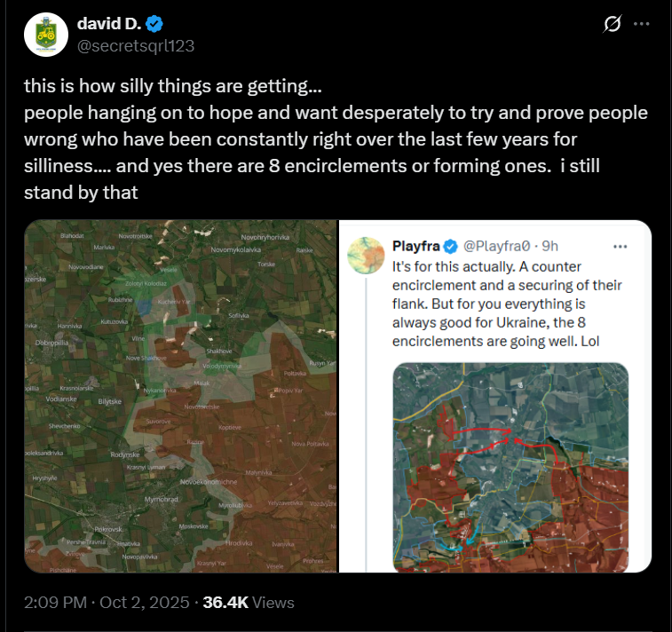Click the @Playfra0 handle text

tap(497, 246)
